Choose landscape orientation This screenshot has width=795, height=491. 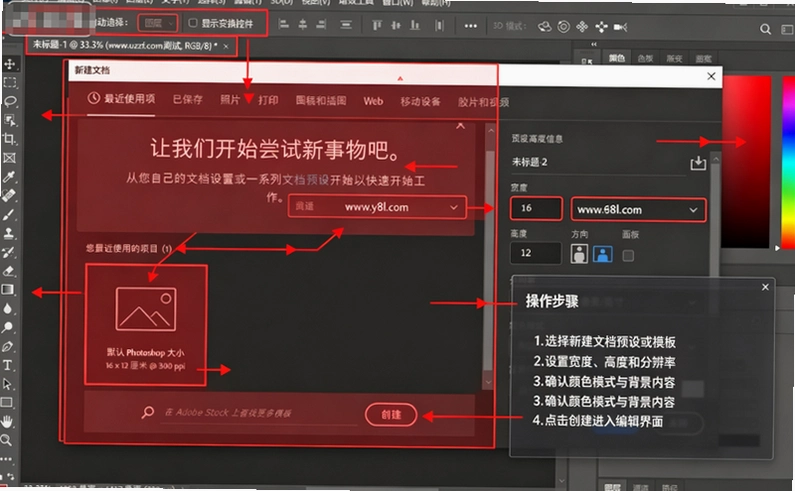pos(603,254)
